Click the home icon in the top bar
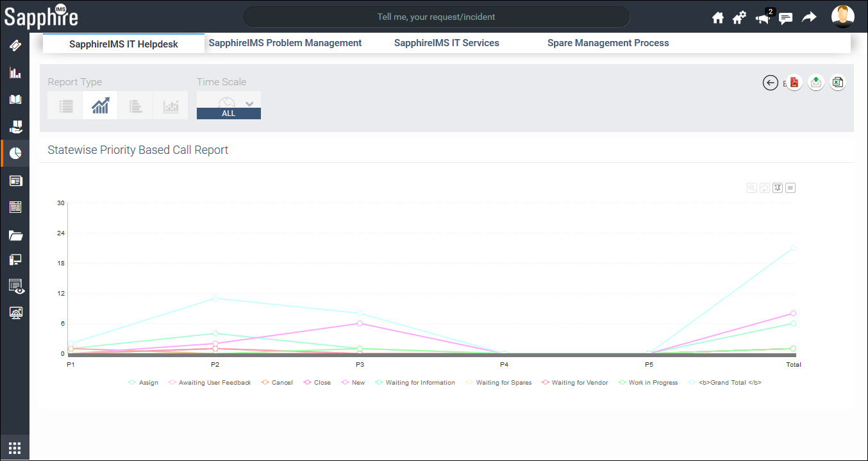 point(717,17)
